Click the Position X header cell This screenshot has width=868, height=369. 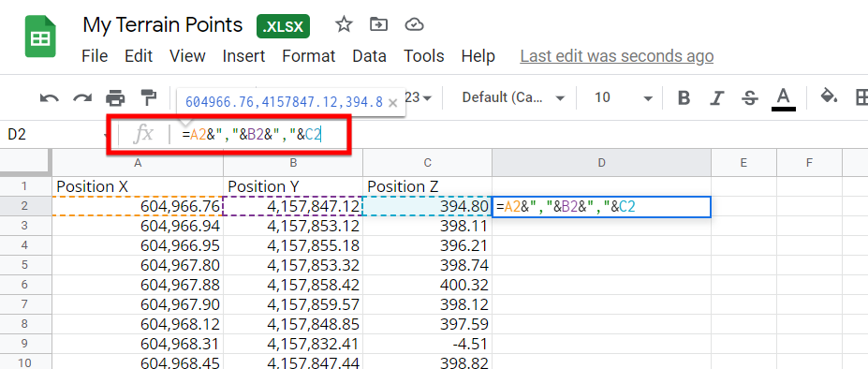[x=138, y=186]
